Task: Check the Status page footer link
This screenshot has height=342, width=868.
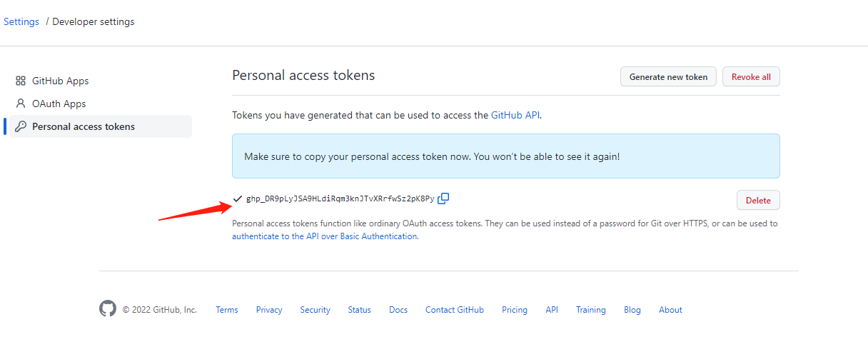Action: [x=359, y=310]
